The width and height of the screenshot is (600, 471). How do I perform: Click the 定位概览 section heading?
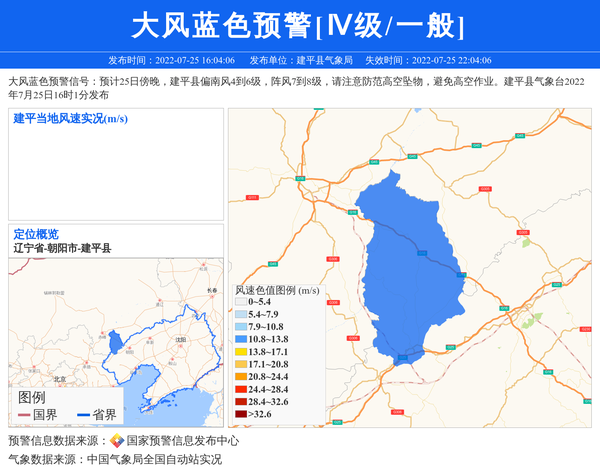(36, 234)
